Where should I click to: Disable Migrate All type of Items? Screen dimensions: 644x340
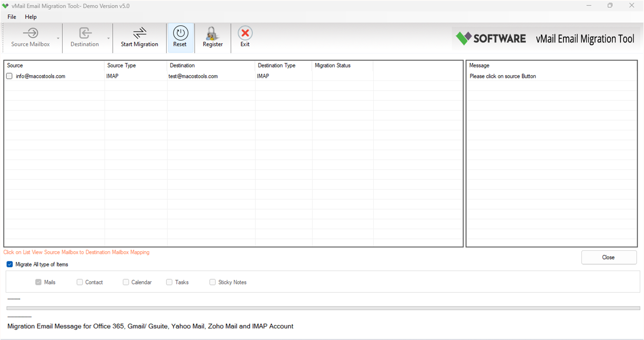click(x=9, y=264)
